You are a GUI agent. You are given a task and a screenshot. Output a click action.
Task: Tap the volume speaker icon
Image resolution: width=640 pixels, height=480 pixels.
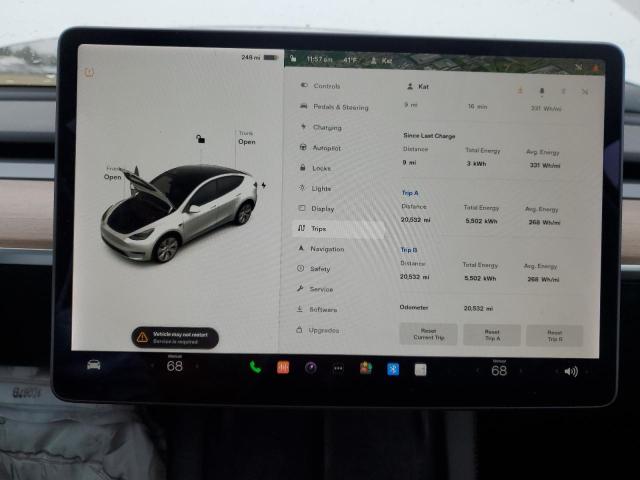tap(571, 371)
